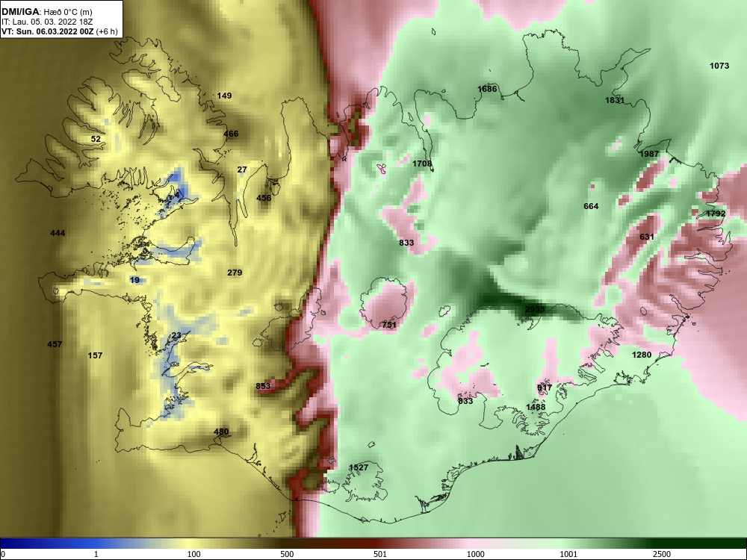The width and height of the screenshot is (747, 560).
Task: Select the 751 label on the glacier
Action: (x=389, y=325)
